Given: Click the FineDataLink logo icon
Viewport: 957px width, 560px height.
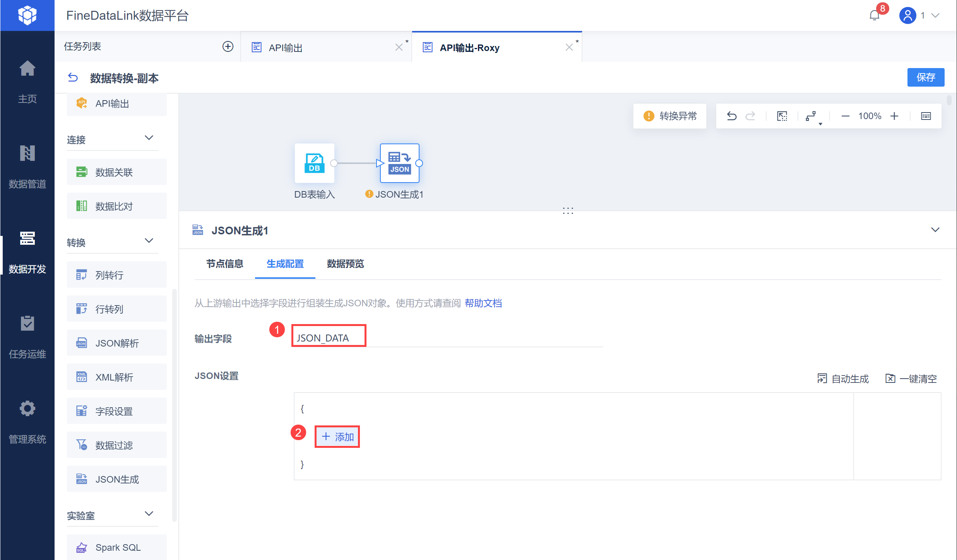Looking at the screenshot, I should pos(27,15).
